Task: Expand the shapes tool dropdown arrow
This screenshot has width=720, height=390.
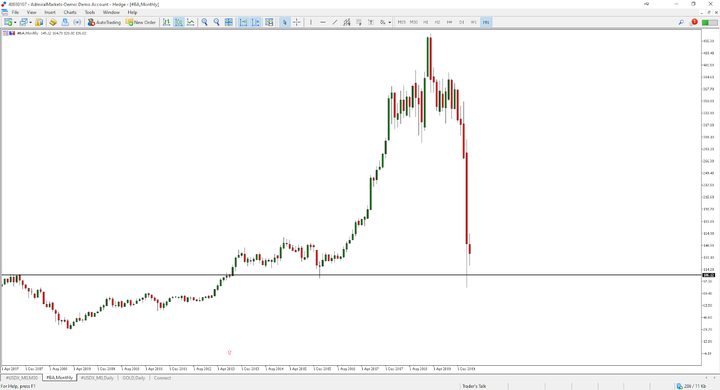Action: click(x=390, y=22)
